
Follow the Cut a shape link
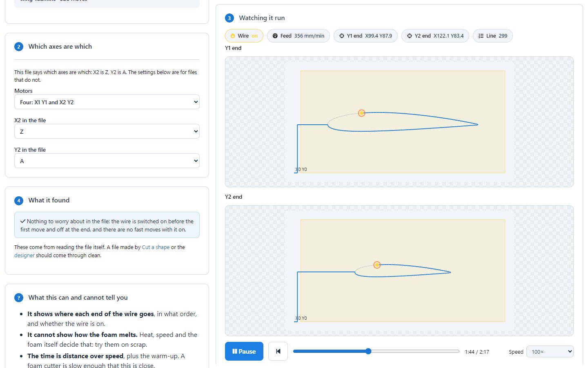[x=156, y=247]
